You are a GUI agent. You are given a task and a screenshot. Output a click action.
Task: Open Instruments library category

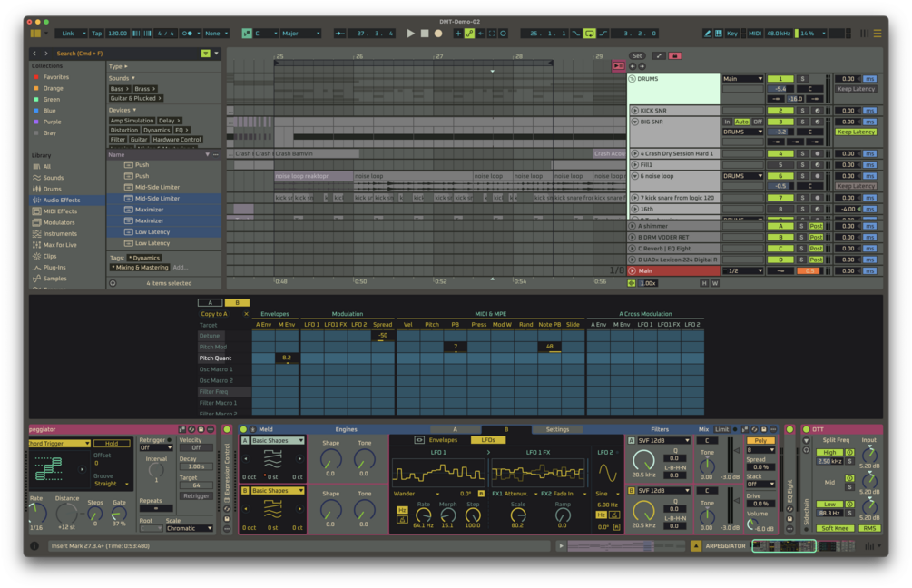(60, 233)
